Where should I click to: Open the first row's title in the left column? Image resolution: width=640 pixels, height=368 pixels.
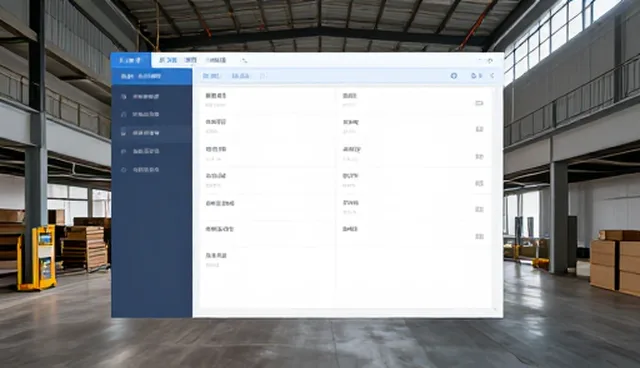[x=216, y=96]
